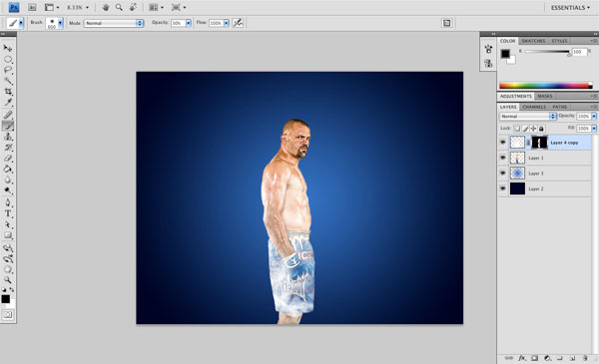
Task: Open the brush Opacity slider arrow
Action: (x=189, y=23)
